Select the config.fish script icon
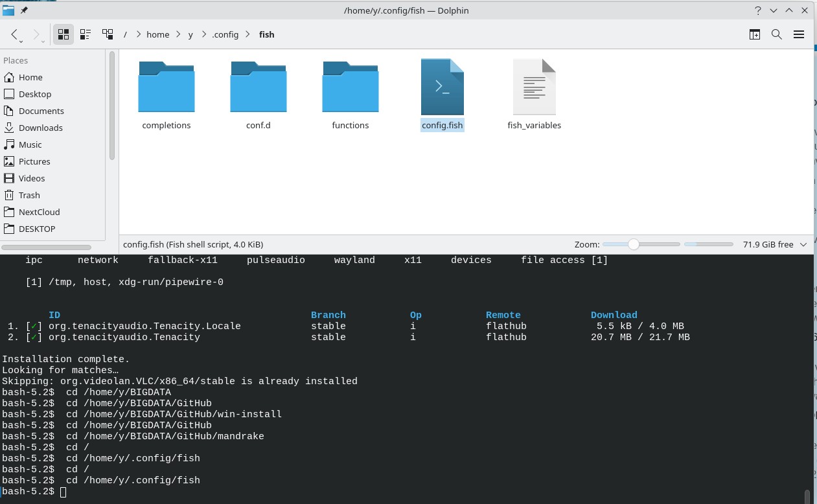The width and height of the screenshot is (817, 504). pyautogui.click(x=443, y=87)
